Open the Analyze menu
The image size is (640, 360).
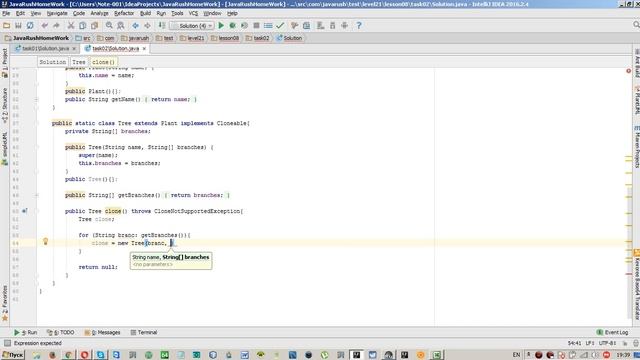pos(99,13)
